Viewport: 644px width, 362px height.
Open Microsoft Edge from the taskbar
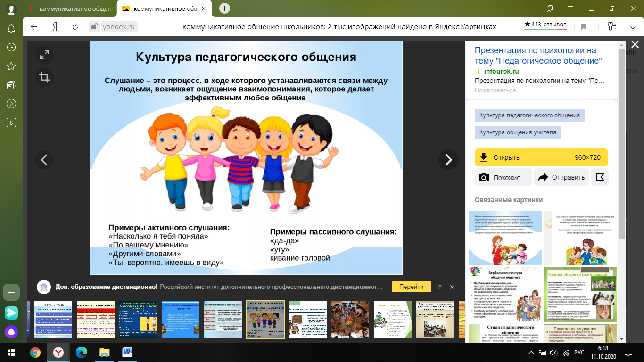click(82, 352)
